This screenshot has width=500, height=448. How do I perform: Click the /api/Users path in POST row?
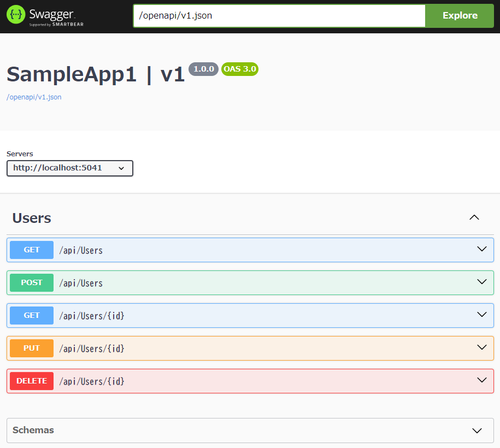pos(81,284)
